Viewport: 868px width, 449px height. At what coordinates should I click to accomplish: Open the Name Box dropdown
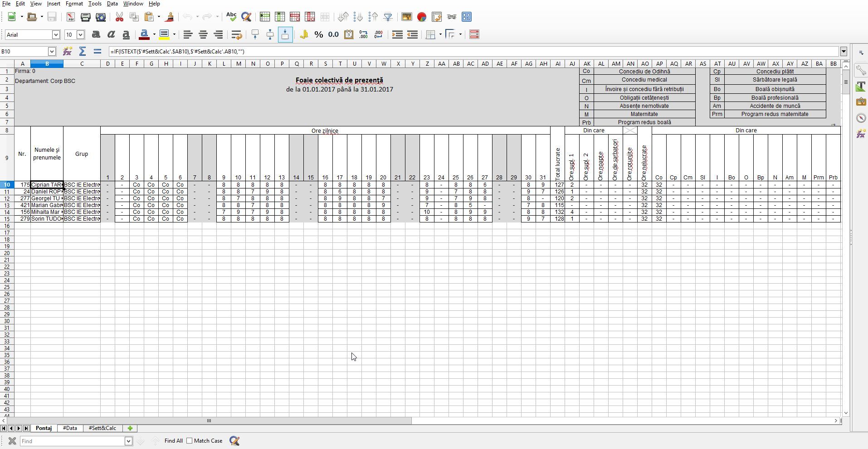(x=52, y=51)
